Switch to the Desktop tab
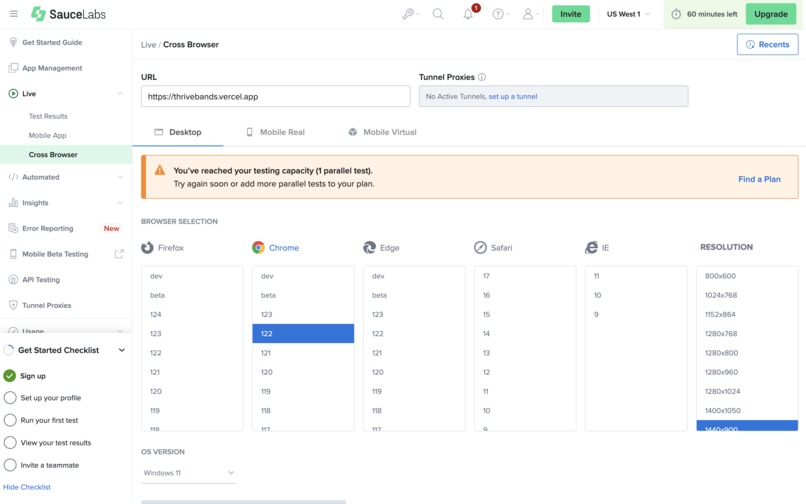This screenshot has height=504, width=806. point(178,132)
